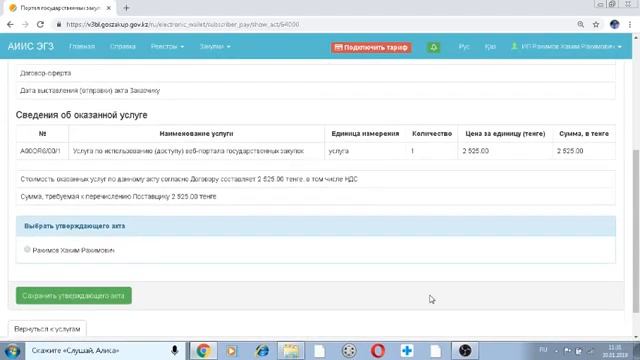Viewport: 640px width, 360px height.
Task: Select Рахимов Хаким Рахимович radio button
Action: [x=27, y=249]
